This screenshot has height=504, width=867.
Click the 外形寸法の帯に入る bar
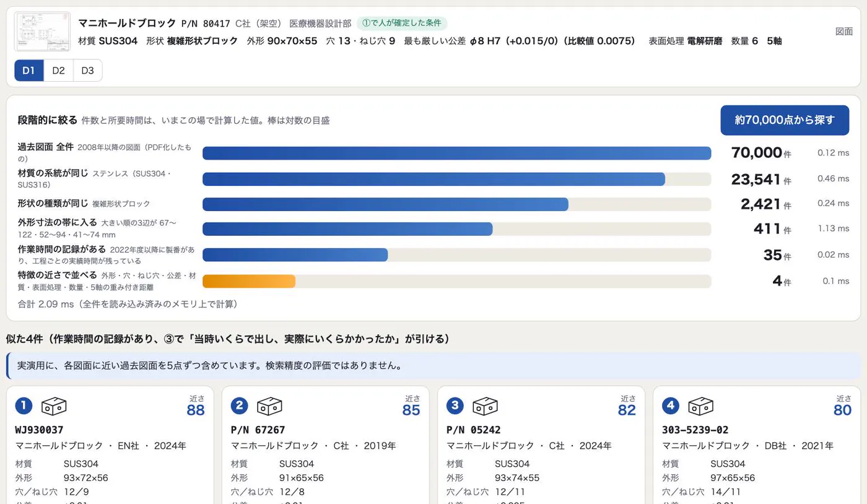pos(456,229)
